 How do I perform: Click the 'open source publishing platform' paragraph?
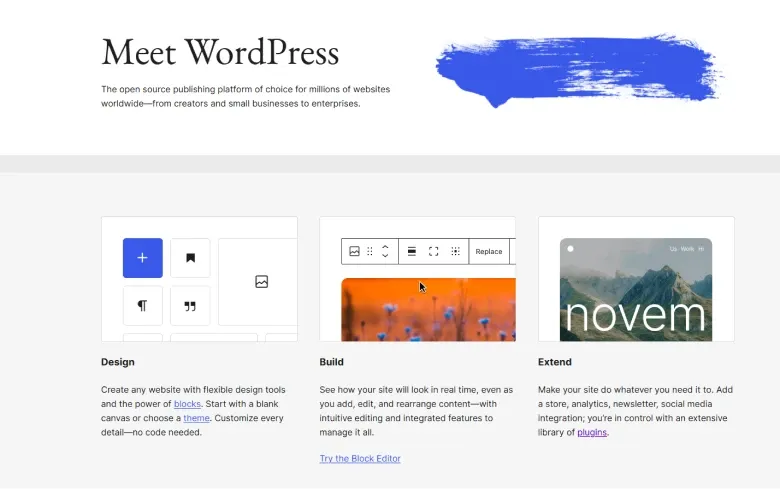coord(246,96)
